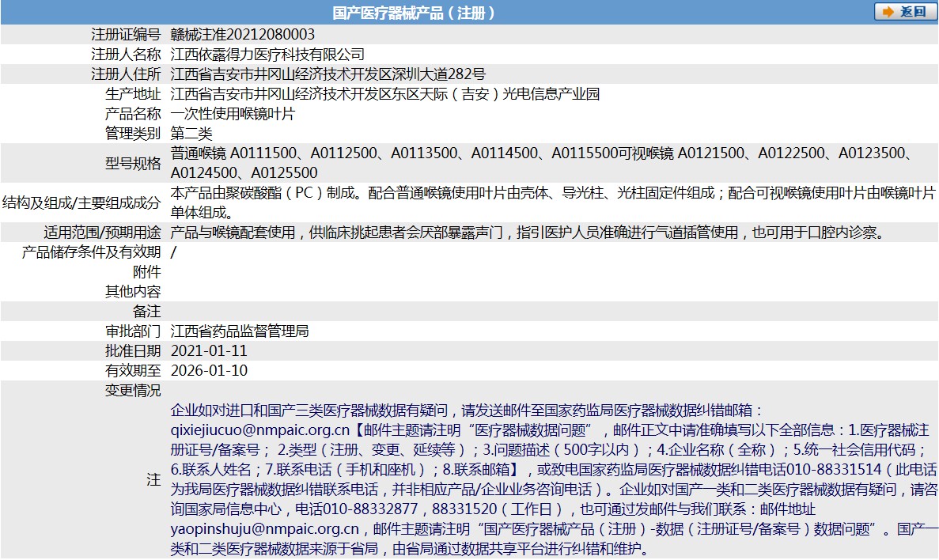This screenshot has height=560, width=939.
Task: Click notice line containing 电话010-88332877
Action: [x=493, y=509]
